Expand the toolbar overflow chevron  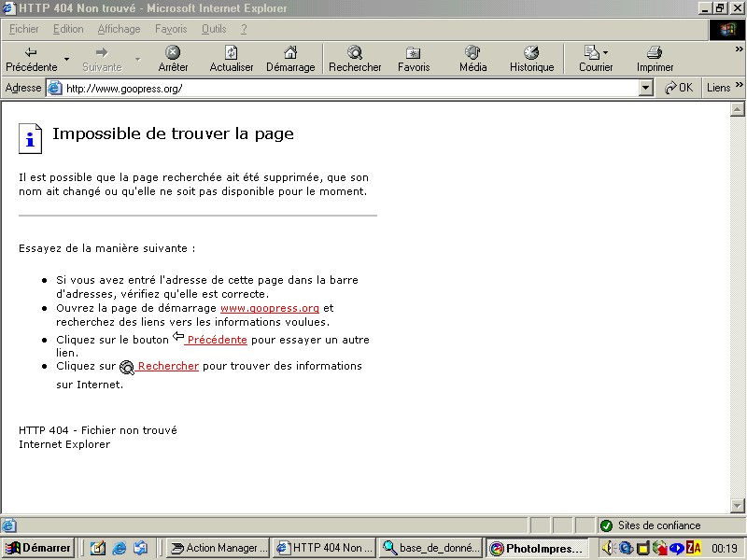pyautogui.click(x=739, y=49)
